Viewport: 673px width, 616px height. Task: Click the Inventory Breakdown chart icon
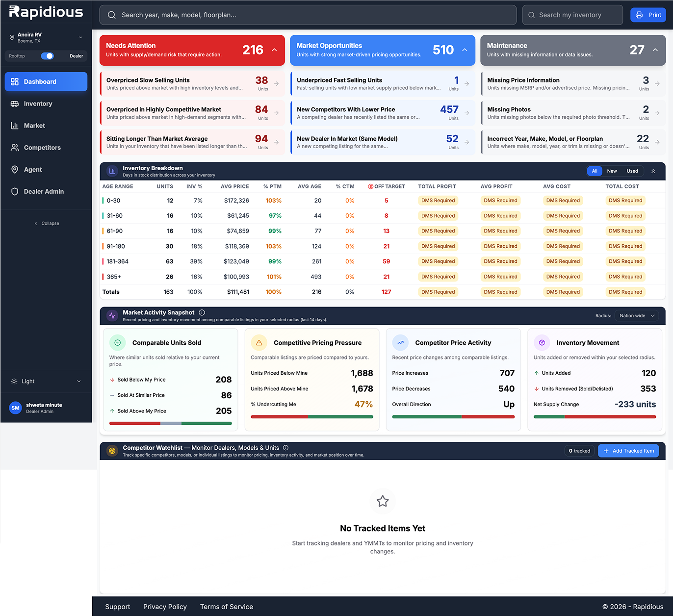[112, 171]
